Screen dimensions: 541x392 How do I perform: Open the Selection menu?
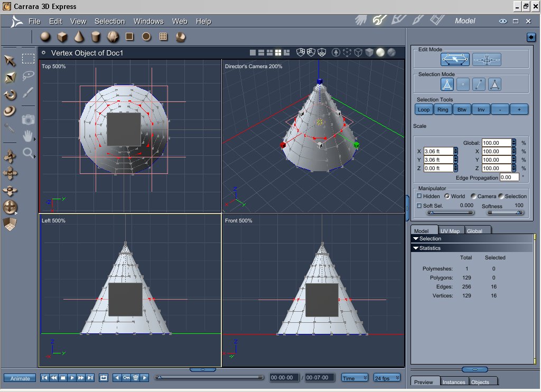109,21
